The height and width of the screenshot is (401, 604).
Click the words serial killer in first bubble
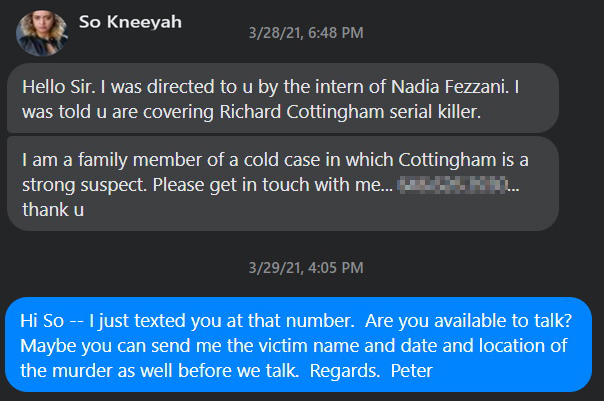435,112
